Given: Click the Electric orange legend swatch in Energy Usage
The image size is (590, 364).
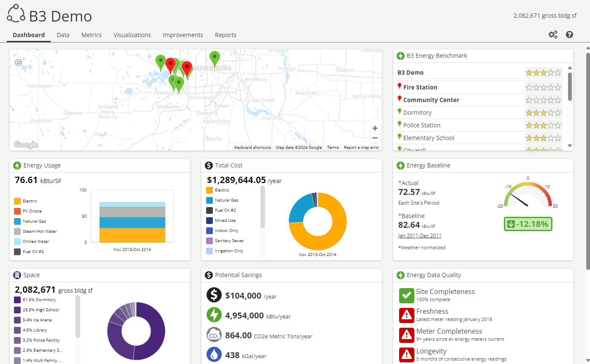Looking at the screenshot, I should [17, 201].
